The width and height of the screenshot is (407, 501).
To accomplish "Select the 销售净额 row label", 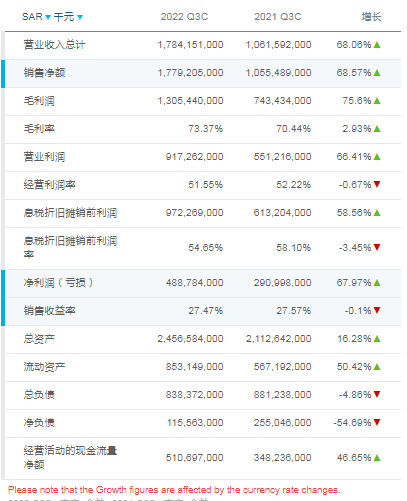I will pyautogui.click(x=44, y=73).
